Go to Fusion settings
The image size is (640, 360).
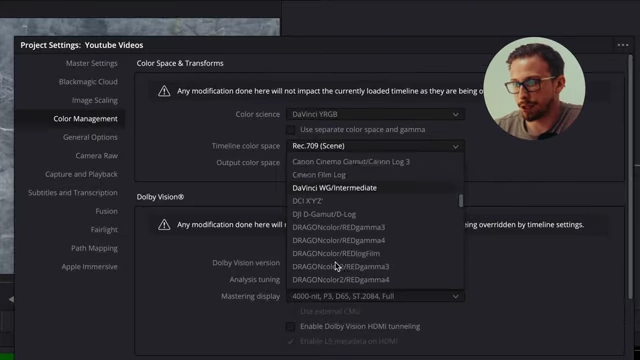(x=107, y=211)
